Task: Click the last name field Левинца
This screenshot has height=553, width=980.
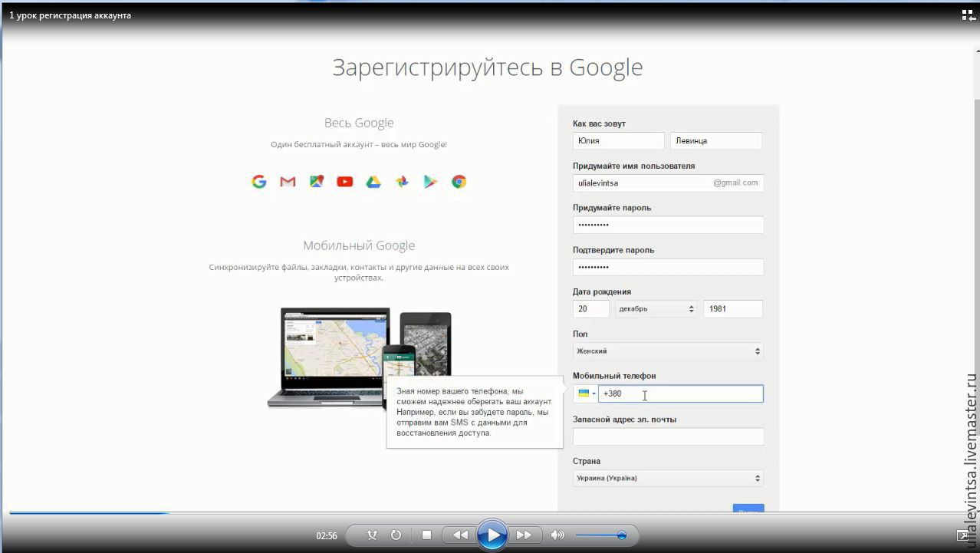Action: 716,140
